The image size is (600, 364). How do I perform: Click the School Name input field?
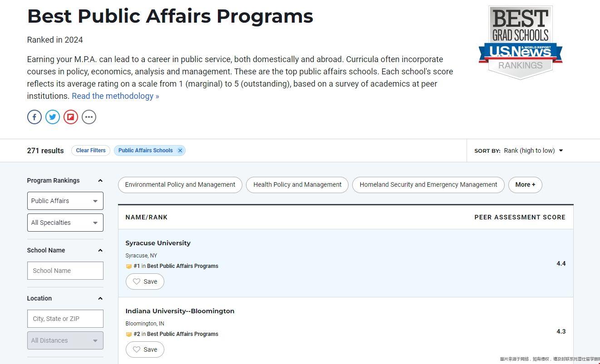[x=65, y=271]
